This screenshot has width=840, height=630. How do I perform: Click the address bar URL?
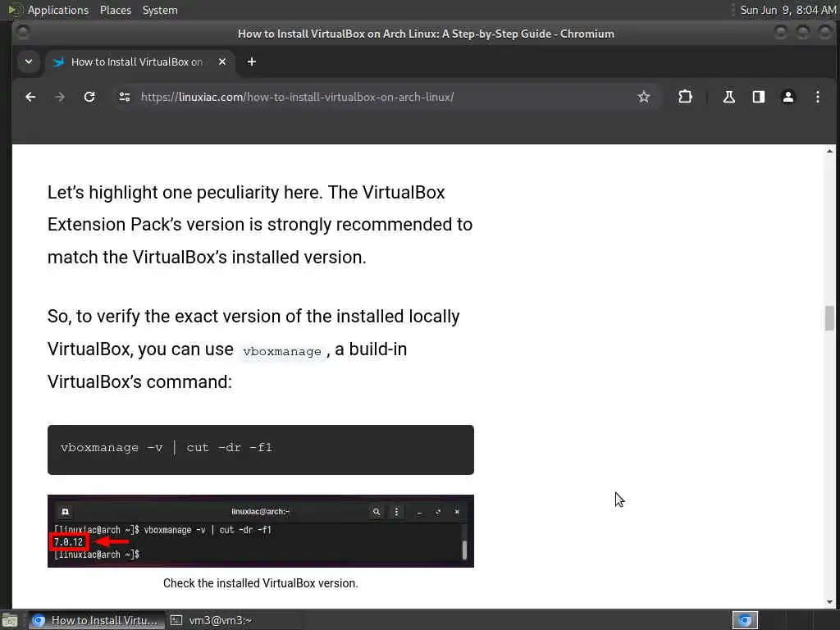(297, 97)
